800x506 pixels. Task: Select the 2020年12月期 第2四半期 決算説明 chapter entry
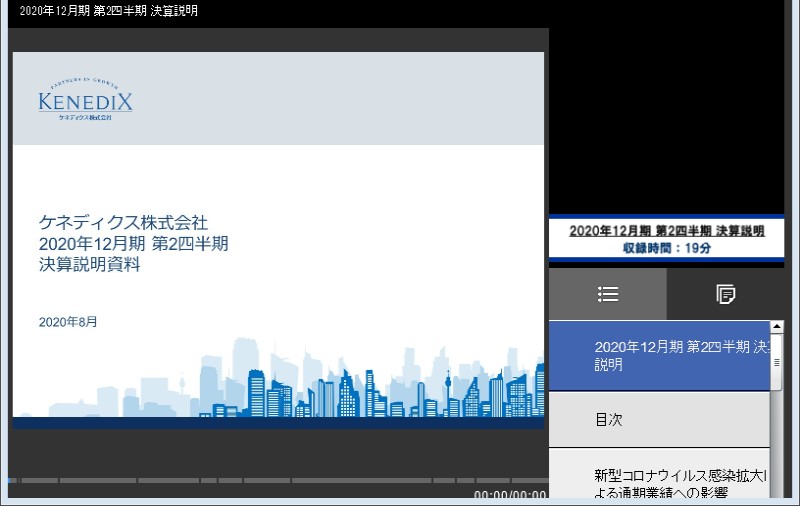(x=659, y=356)
